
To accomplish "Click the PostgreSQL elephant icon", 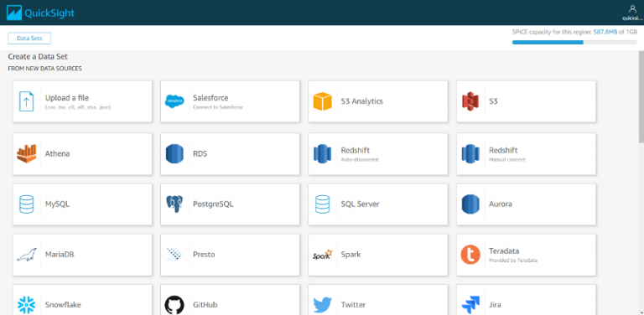I will [174, 204].
